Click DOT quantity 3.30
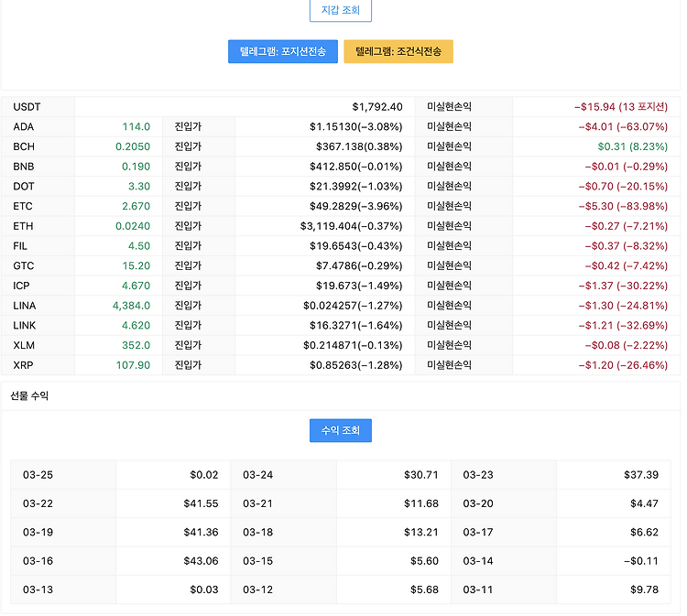 click(139, 187)
